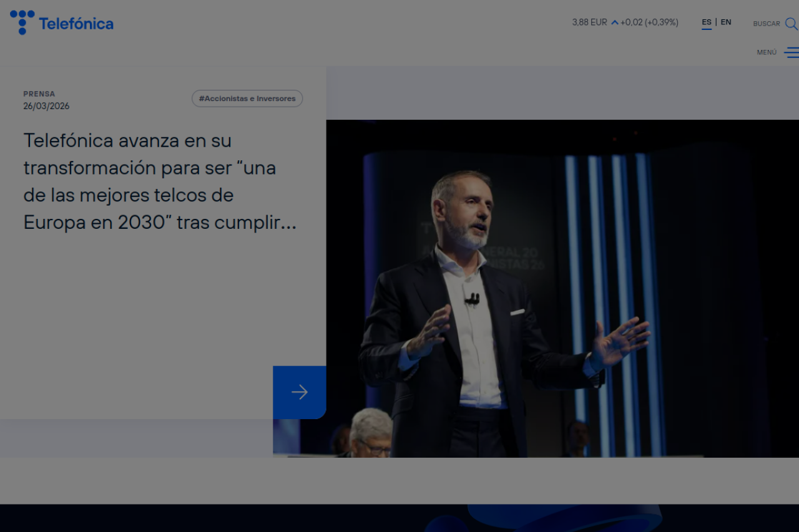Click the 3,88 EUR stock price
799x532 pixels.
(x=589, y=22)
